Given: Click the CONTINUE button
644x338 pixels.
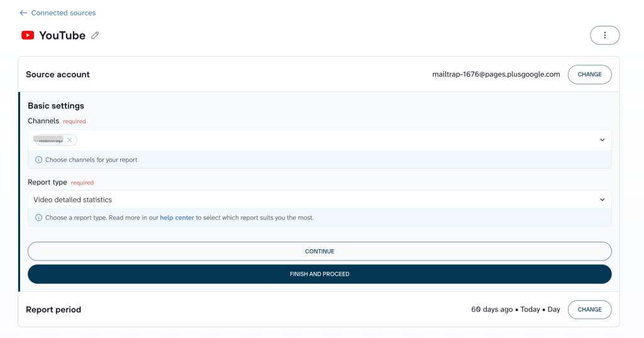Looking at the screenshot, I should coord(319,251).
